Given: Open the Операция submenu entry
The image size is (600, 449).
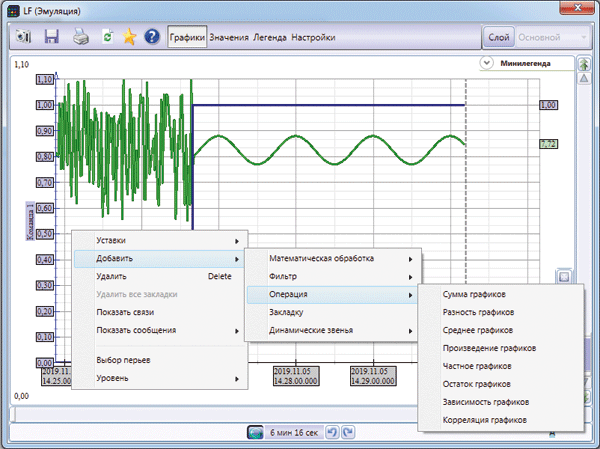Looking at the screenshot, I should (x=333, y=294).
